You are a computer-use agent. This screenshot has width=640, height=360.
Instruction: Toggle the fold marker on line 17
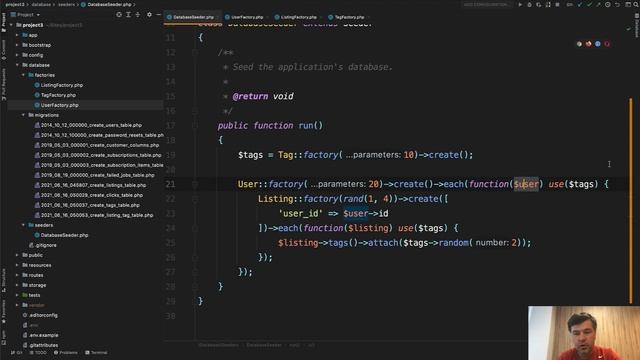pos(195,126)
